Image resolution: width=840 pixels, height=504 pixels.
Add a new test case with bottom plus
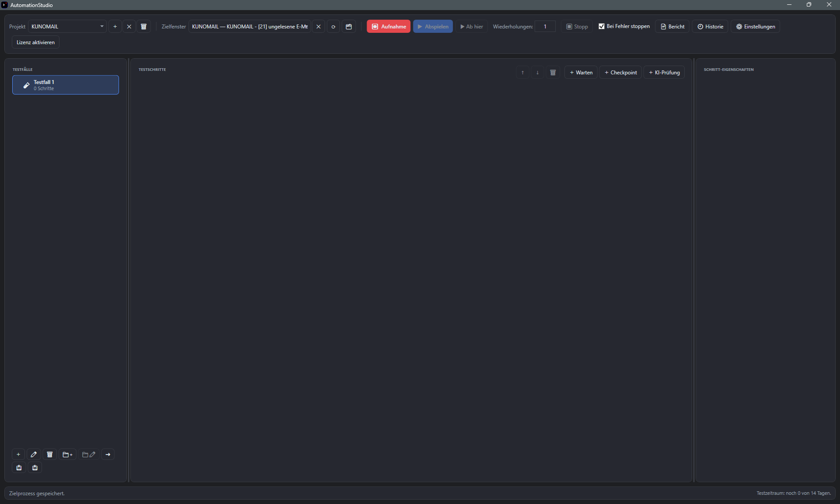pos(18,455)
